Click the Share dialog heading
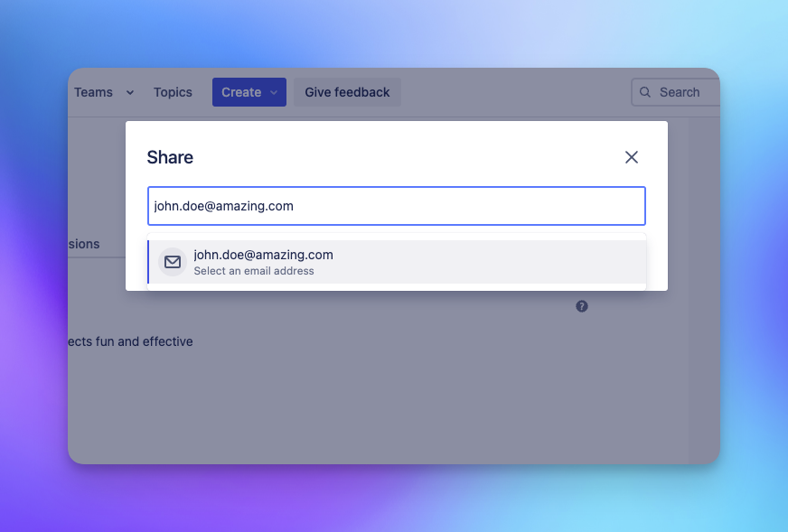788x532 pixels. [170, 156]
